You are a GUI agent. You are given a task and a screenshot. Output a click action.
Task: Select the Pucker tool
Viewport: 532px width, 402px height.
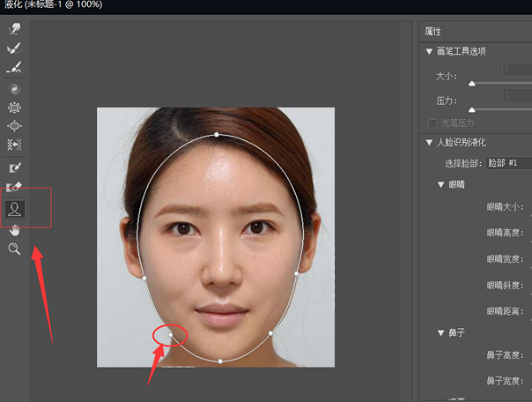click(x=15, y=108)
